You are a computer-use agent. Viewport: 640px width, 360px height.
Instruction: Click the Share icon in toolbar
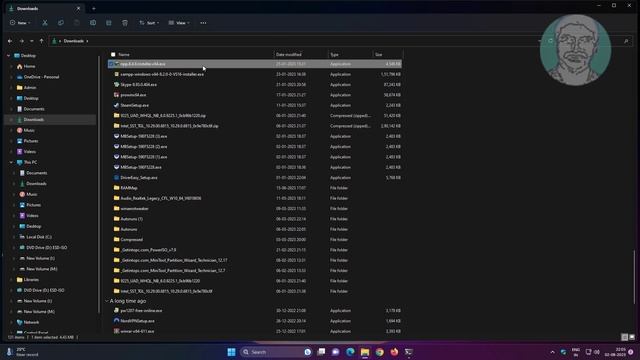point(109,23)
